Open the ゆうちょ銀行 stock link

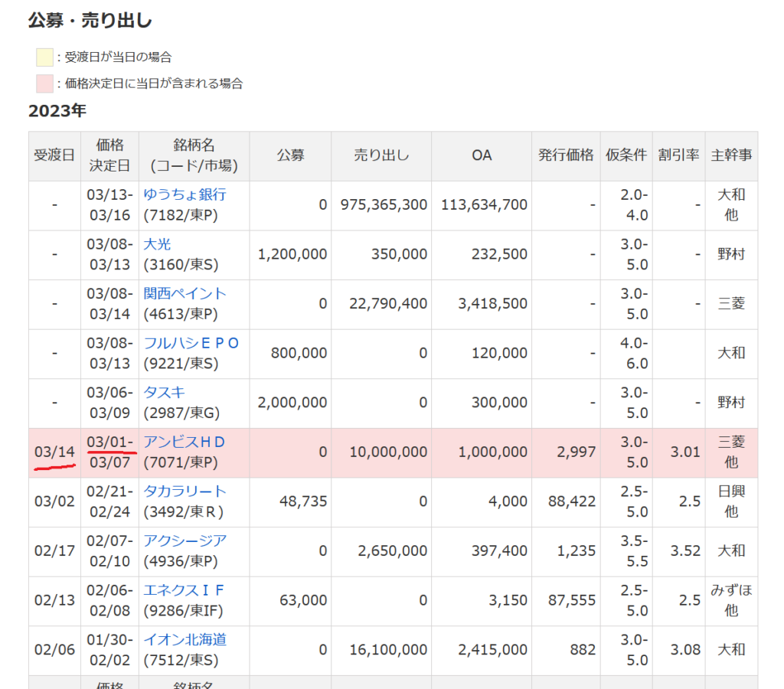pos(185,194)
